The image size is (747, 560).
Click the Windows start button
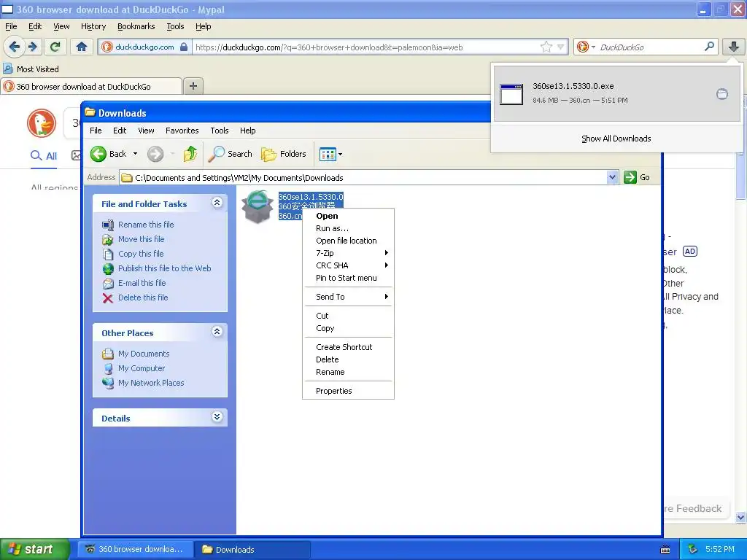tap(35, 549)
